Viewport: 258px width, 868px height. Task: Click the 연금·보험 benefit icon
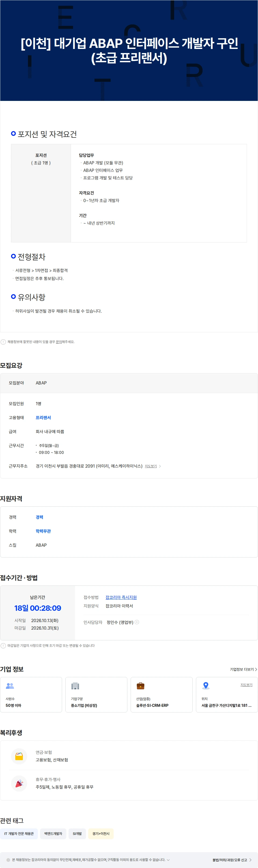point(19,756)
